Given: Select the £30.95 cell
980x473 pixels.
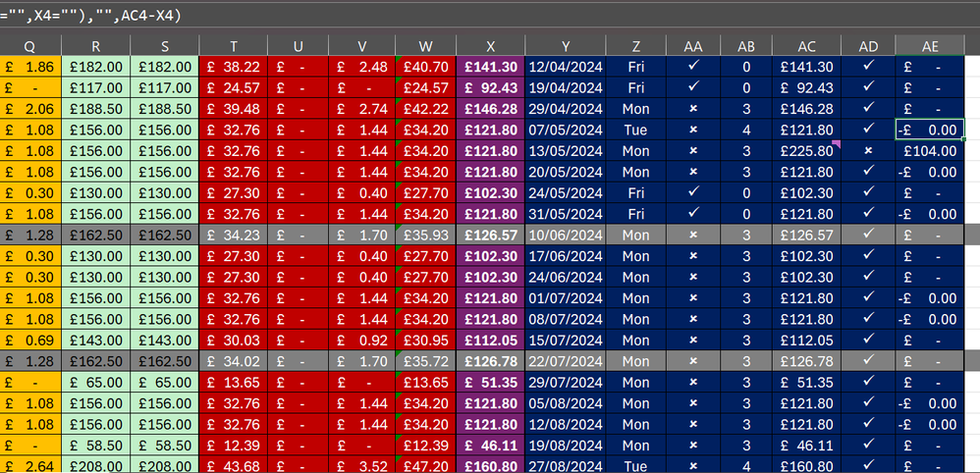Looking at the screenshot, I should click(425, 340).
